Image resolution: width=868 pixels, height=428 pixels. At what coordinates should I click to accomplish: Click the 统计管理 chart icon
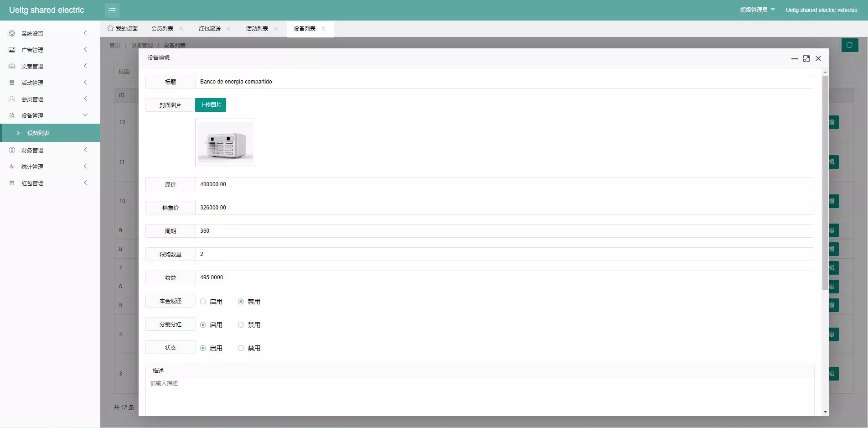pyautogui.click(x=12, y=167)
